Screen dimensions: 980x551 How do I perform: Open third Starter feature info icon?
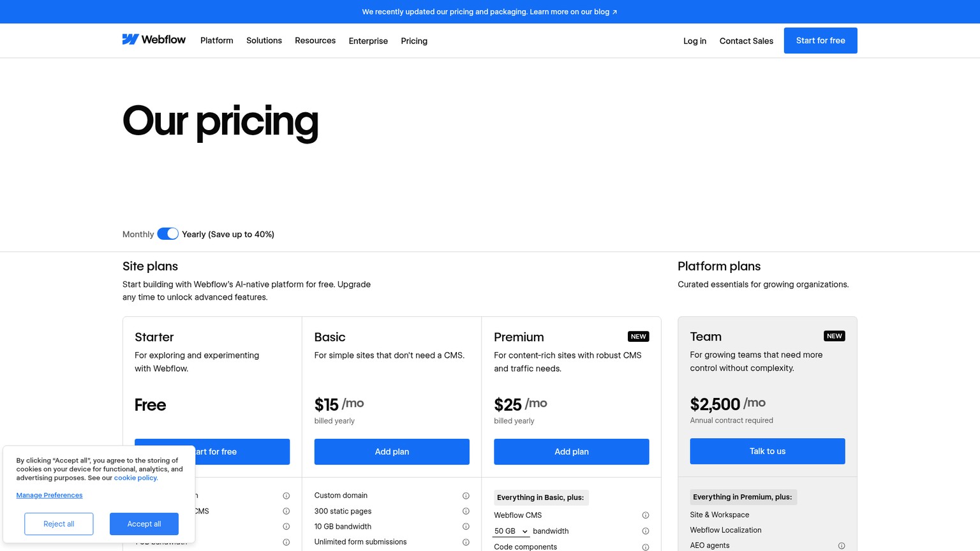(286, 526)
